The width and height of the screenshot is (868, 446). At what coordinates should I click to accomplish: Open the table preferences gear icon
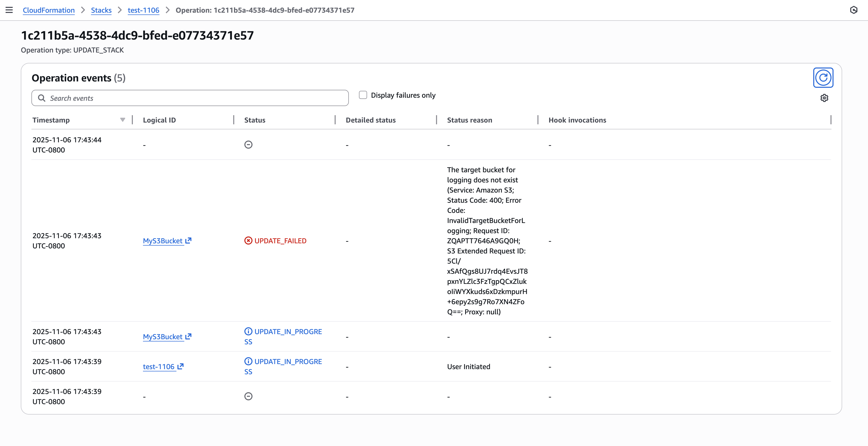[825, 98]
